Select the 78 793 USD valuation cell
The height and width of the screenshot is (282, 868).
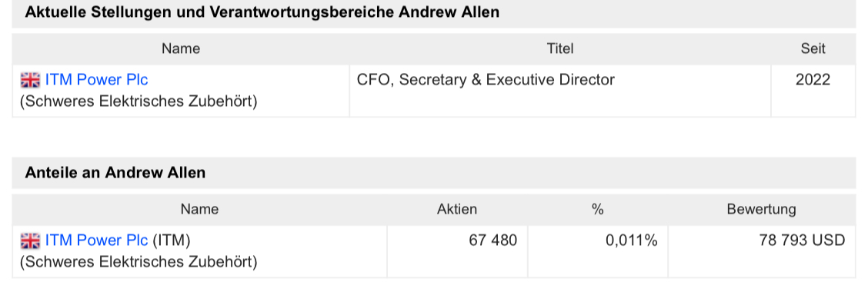802,241
